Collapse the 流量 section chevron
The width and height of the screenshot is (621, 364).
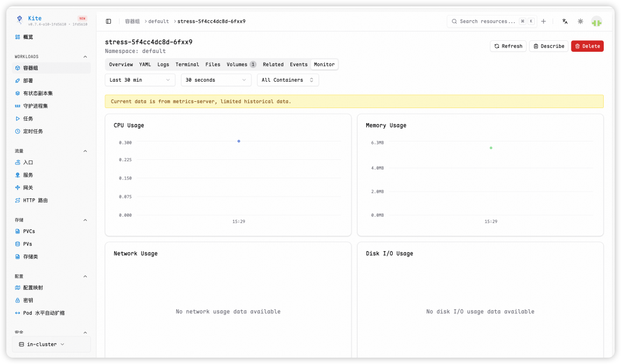pos(85,151)
